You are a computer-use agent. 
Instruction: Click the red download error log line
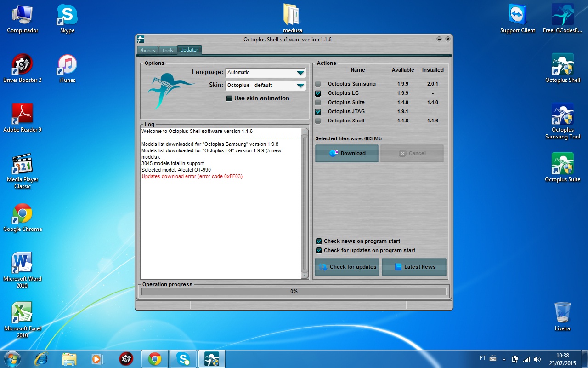[192, 177]
